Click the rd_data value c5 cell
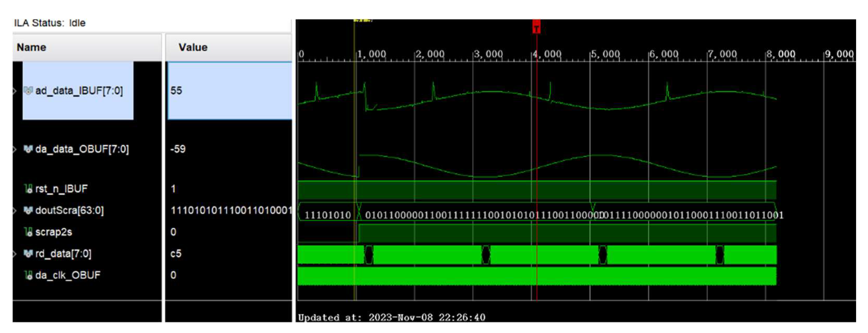The width and height of the screenshot is (868, 333). [176, 254]
